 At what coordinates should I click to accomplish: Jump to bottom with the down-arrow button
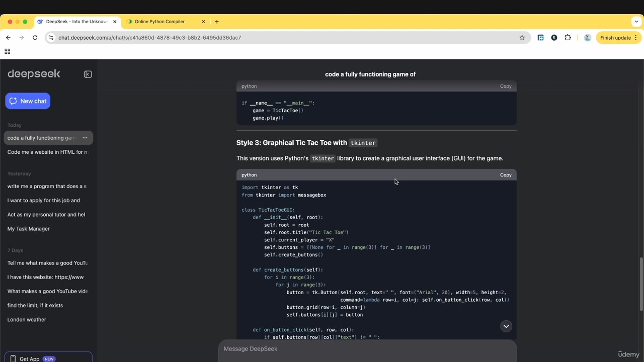tap(506, 326)
